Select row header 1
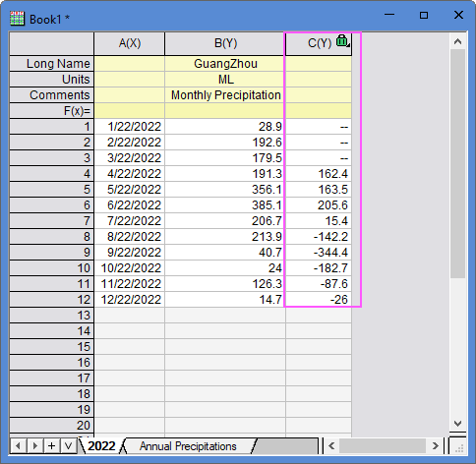 52,127
